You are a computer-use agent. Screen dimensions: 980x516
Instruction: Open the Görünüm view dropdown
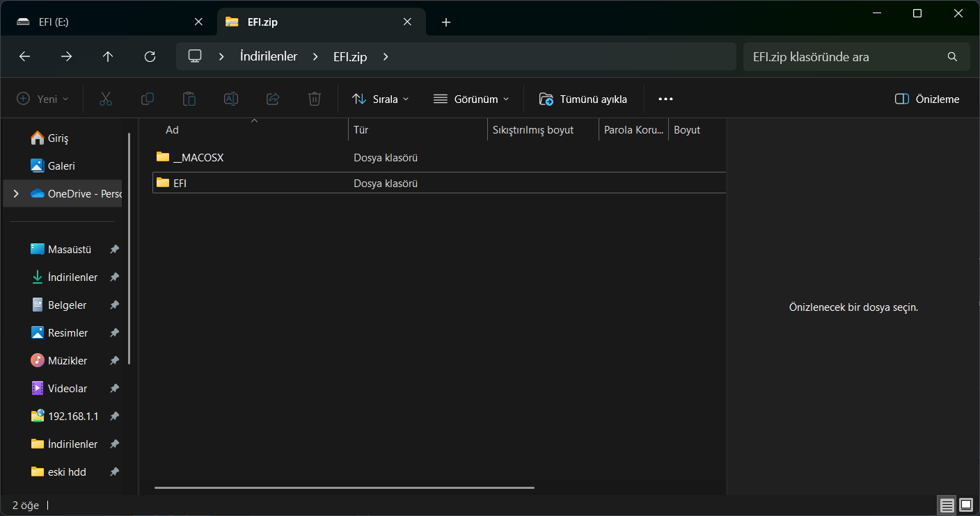coord(471,99)
